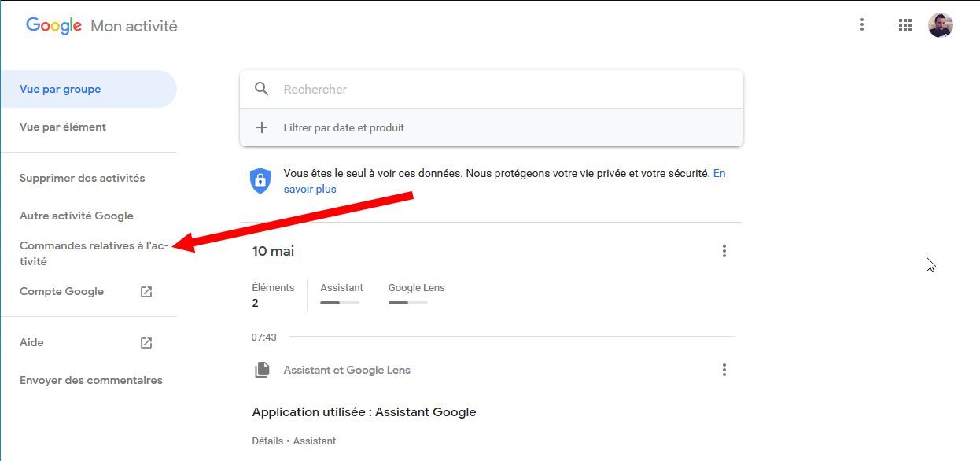Click the blue privacy shield icon

click(x=260, y=181)
